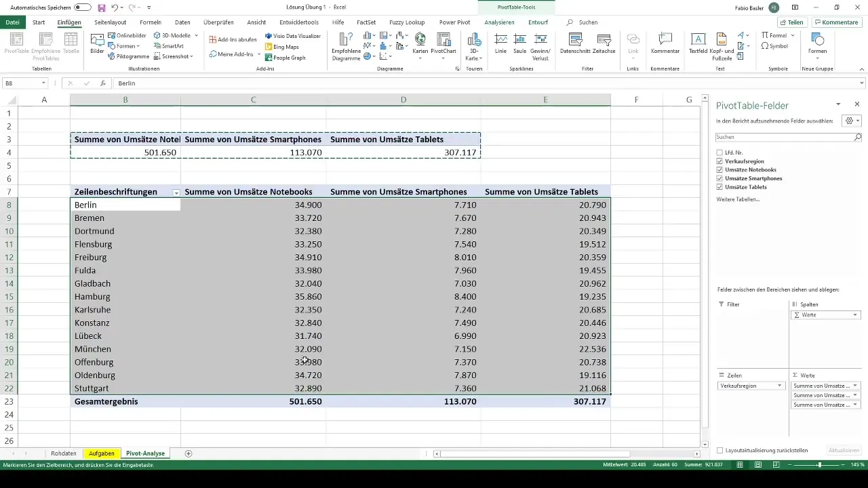Click the Save icon in title bar
This screenshot has width=868, height=488.
point(101,7)
